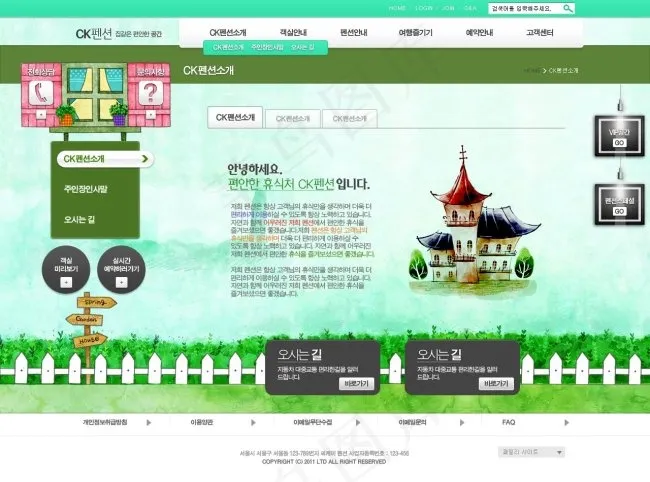Screen dimensions: 650x482
Task: Click arrow next to 이용약관
Action: 253,423
